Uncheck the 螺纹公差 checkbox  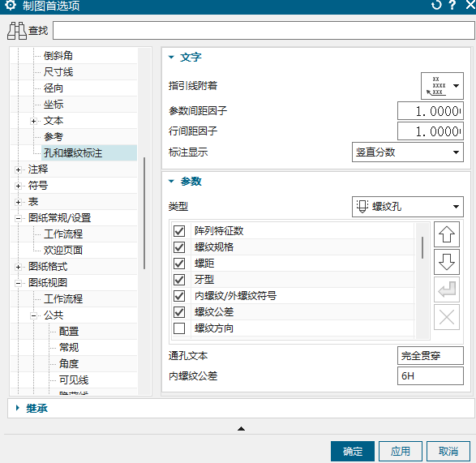click(179, 312)
